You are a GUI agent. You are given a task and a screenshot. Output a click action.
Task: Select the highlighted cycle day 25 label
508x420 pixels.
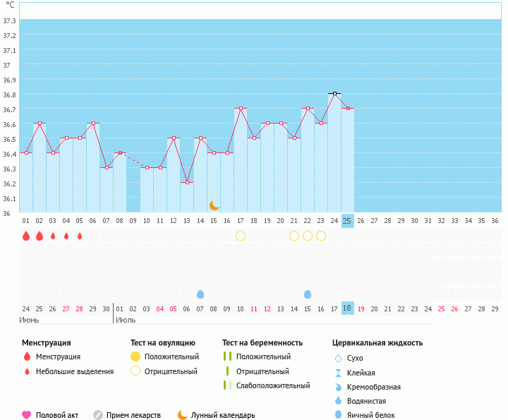[347, 221]
